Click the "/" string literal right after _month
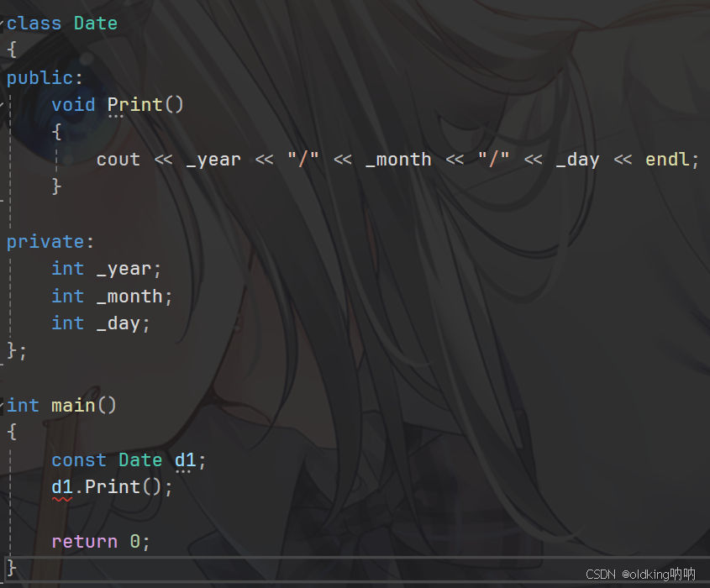Viewport: 710px width, 588px height. click(494, 160)
